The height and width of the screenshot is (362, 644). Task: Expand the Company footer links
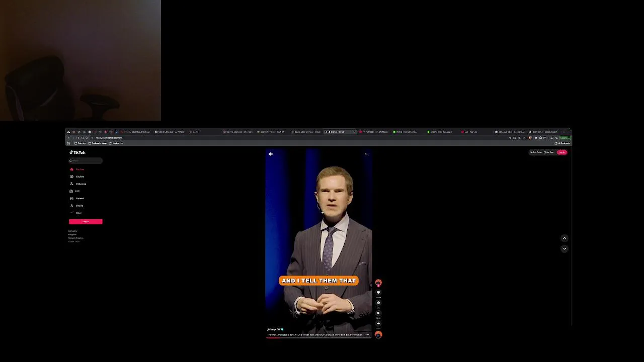point(73,231)
